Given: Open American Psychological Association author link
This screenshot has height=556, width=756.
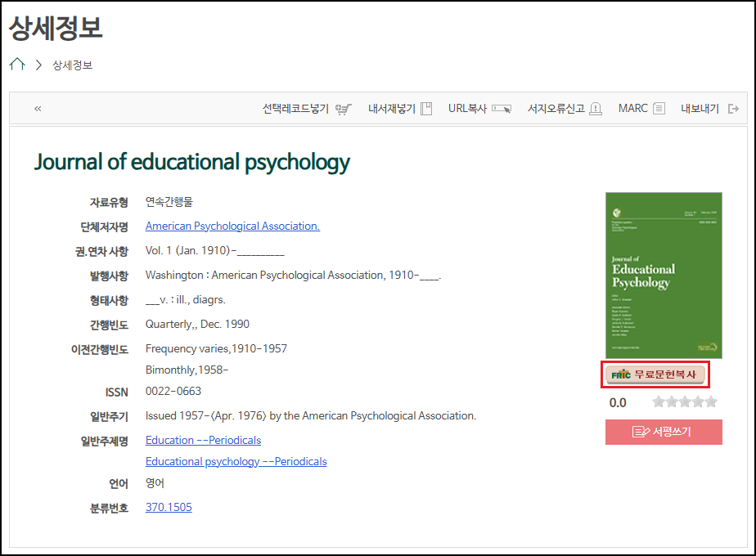Looking at the screenshot, I should coord(232,226).
